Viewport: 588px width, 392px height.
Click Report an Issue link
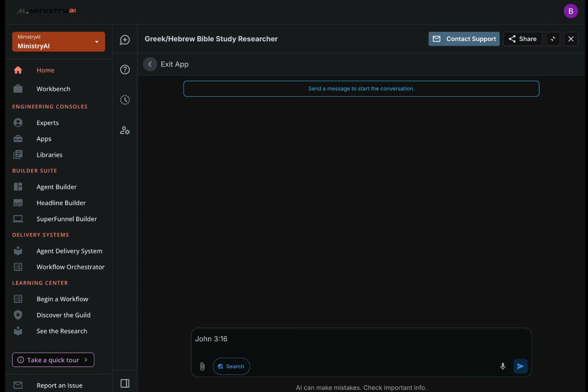(x=59, y=385)
